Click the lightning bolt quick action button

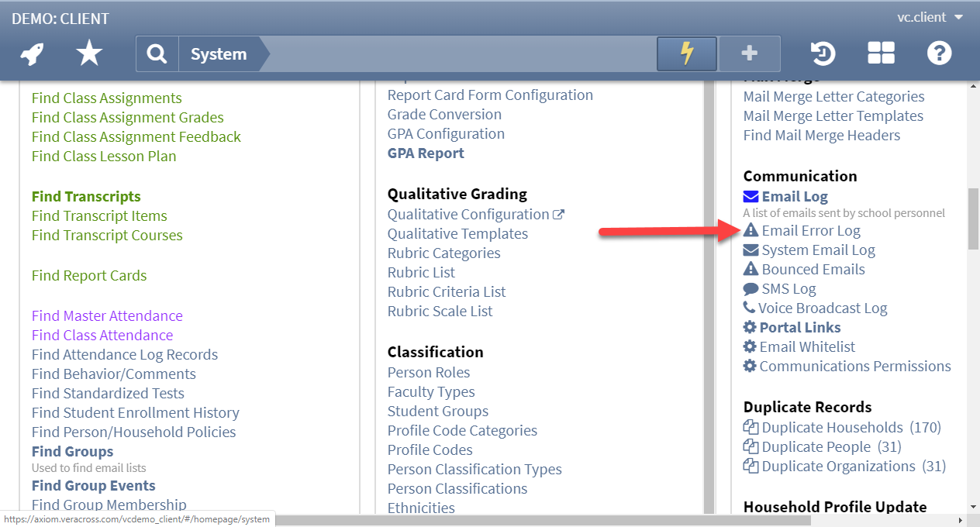(686, 54)
